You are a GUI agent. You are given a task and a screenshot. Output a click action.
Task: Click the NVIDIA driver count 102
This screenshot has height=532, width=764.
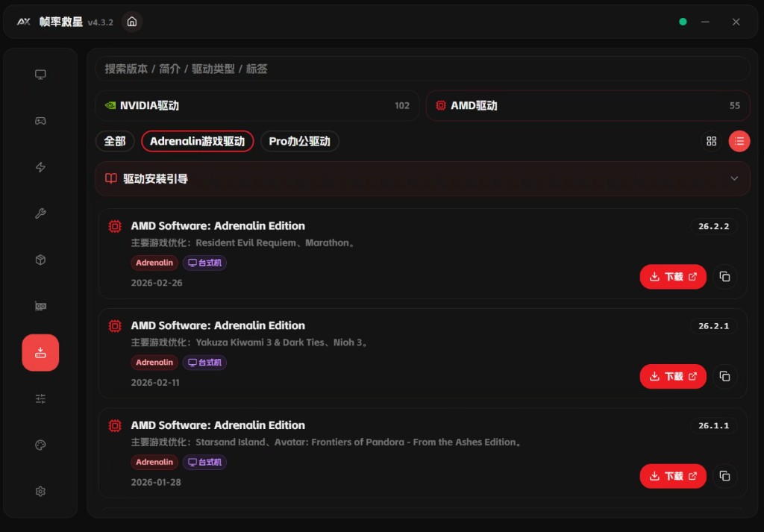402,106
